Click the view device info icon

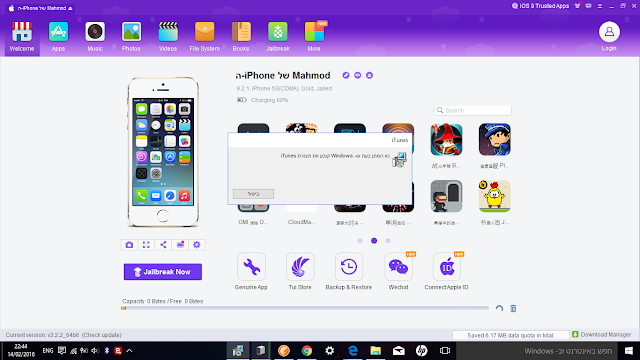pos(358,76)
